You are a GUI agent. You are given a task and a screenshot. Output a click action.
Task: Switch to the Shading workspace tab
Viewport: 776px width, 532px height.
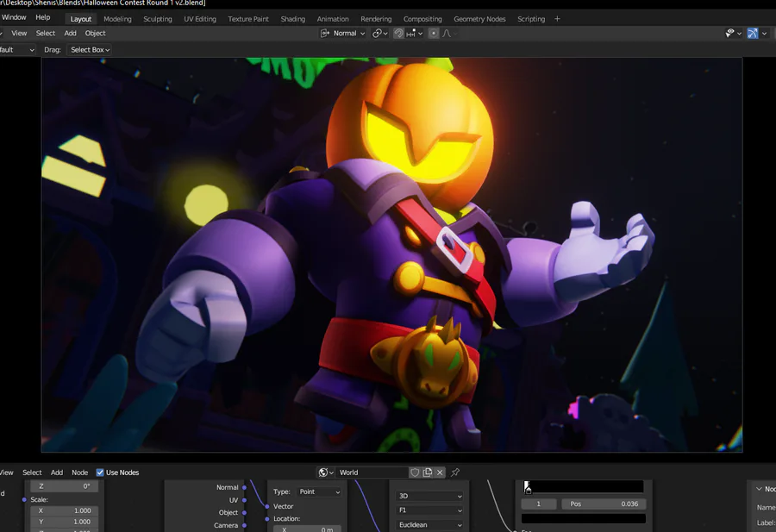pyautogui.click(x=292, y=19)
